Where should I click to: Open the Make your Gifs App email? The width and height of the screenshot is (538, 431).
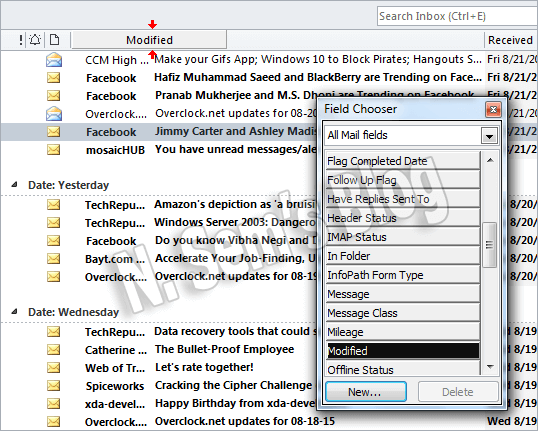318,59
